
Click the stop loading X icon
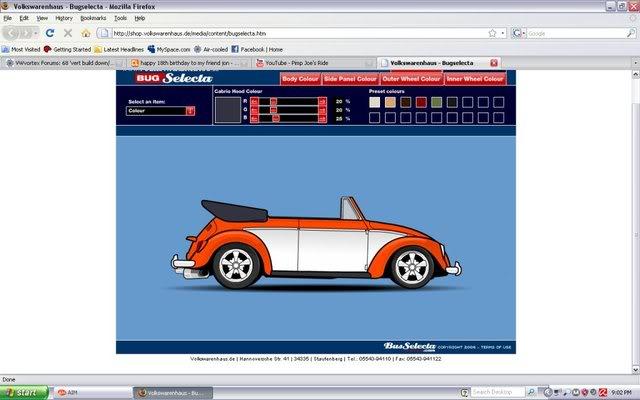68,33
